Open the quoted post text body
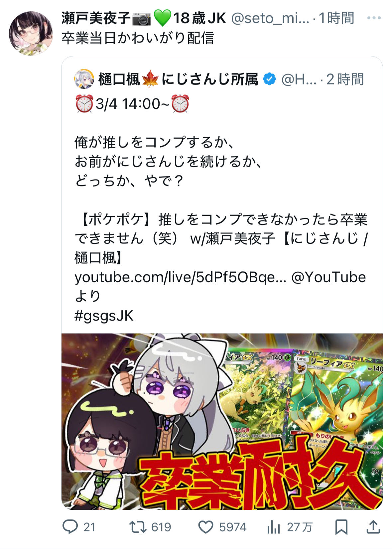This screenshot has height=549, width=392. pyautogui.click(x=221, y=209)
